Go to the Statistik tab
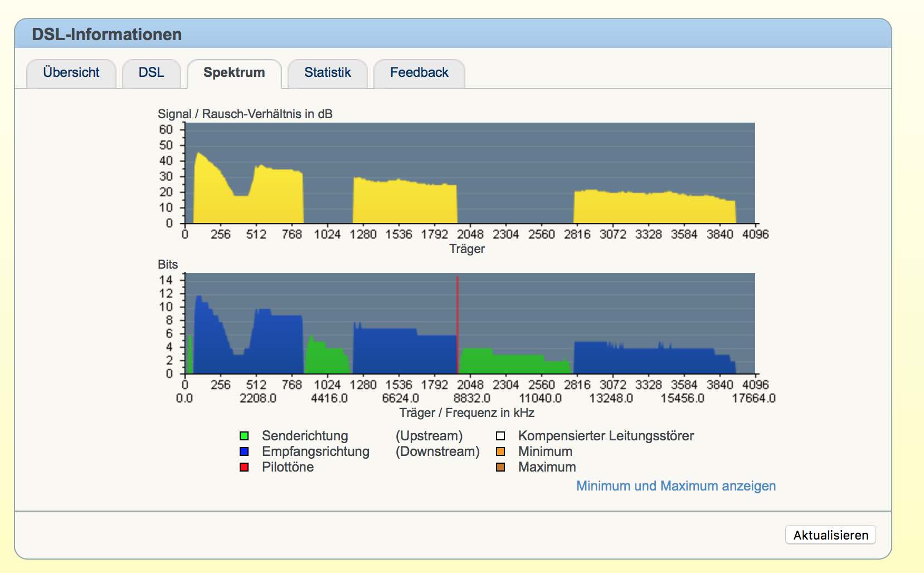This screenshot has height=573, width=924. point(328,73)
